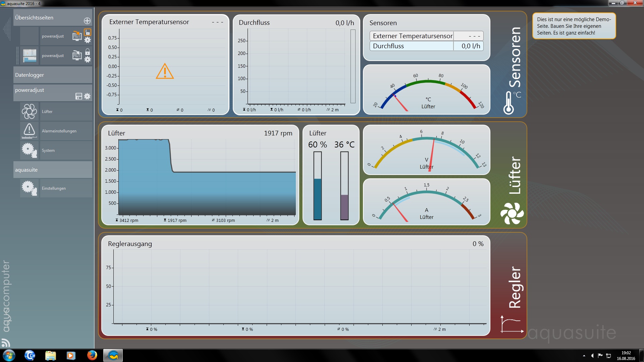This screenshot has width=644, height=362.
Task: Toggle the closed lock on second poweradjust page
Action: 88,52
